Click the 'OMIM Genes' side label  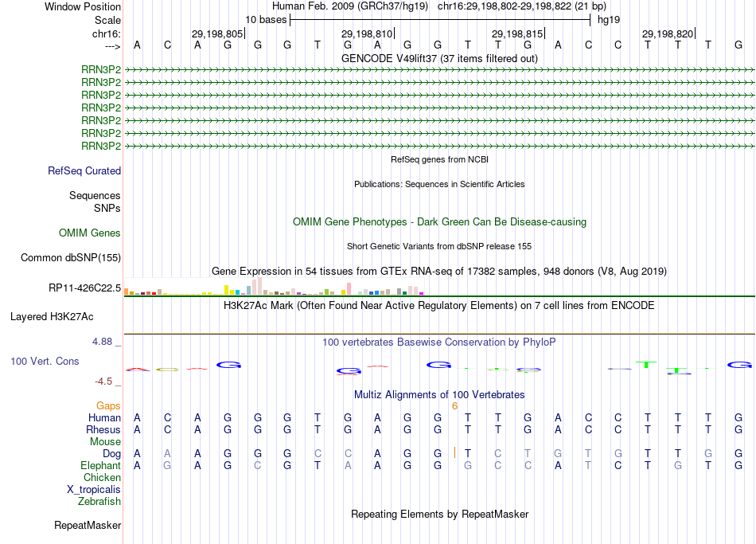pyautogui.click(x=90, y=233)
